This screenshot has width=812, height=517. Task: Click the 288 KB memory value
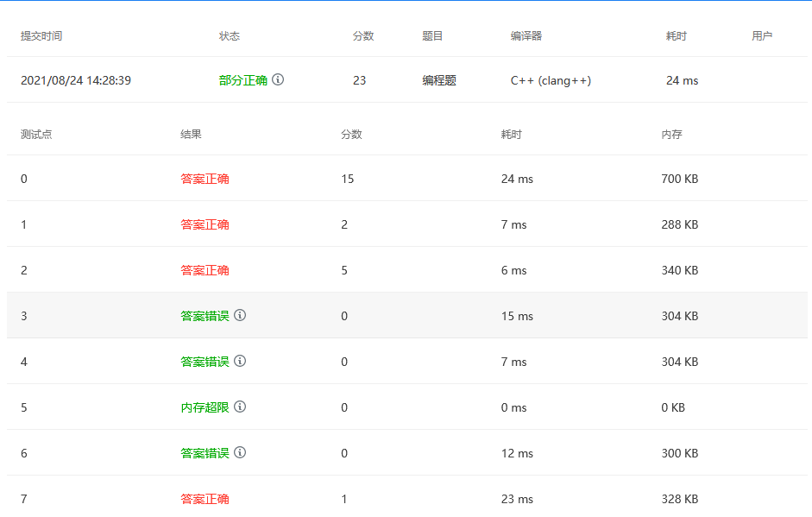click(680, 224)
